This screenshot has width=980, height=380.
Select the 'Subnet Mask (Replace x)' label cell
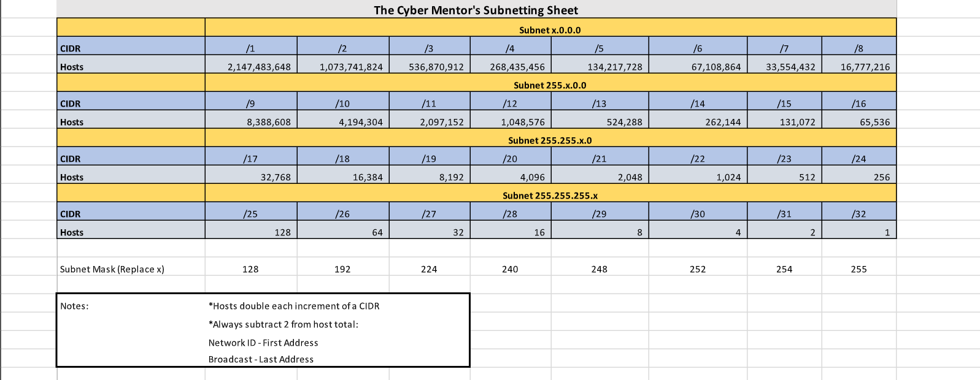112,269
